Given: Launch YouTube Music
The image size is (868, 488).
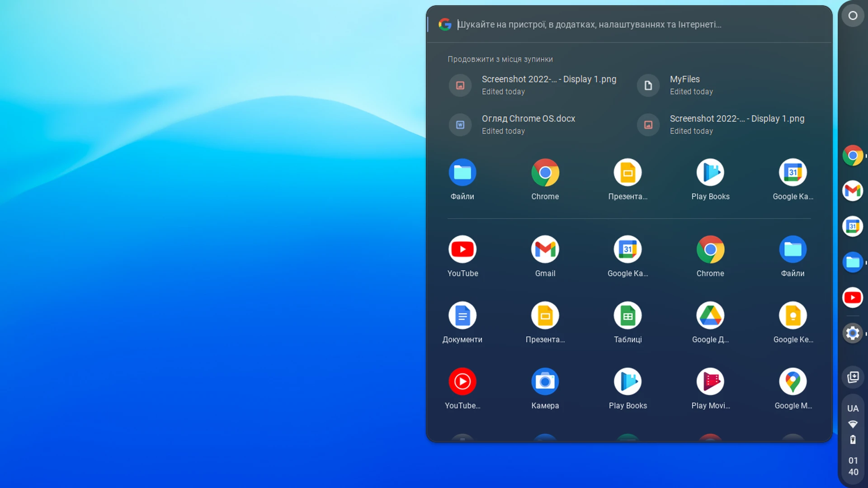Looking at the screenshot, I should (x=462, y=381).
